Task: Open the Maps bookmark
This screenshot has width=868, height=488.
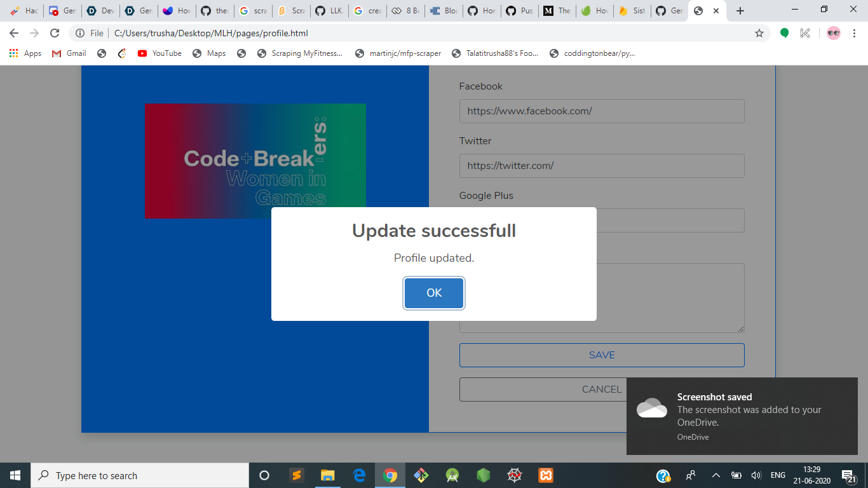Action: point(209,53)
